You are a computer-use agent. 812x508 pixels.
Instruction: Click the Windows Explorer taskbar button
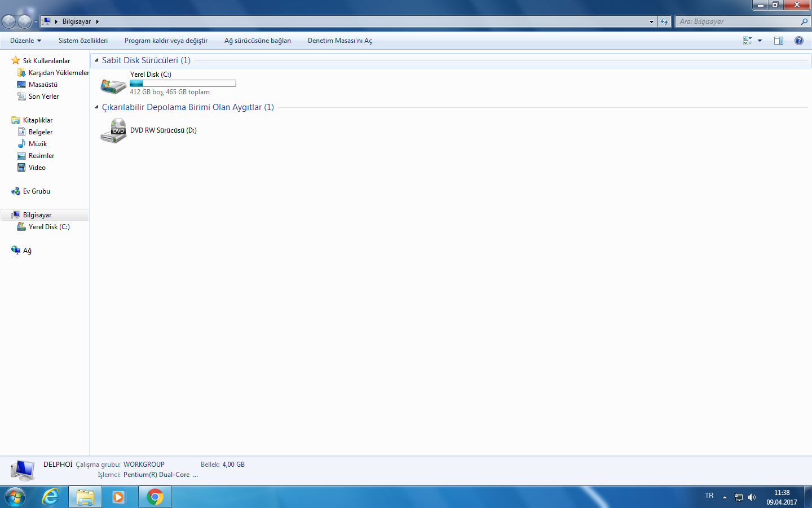(x=85, y=497)
